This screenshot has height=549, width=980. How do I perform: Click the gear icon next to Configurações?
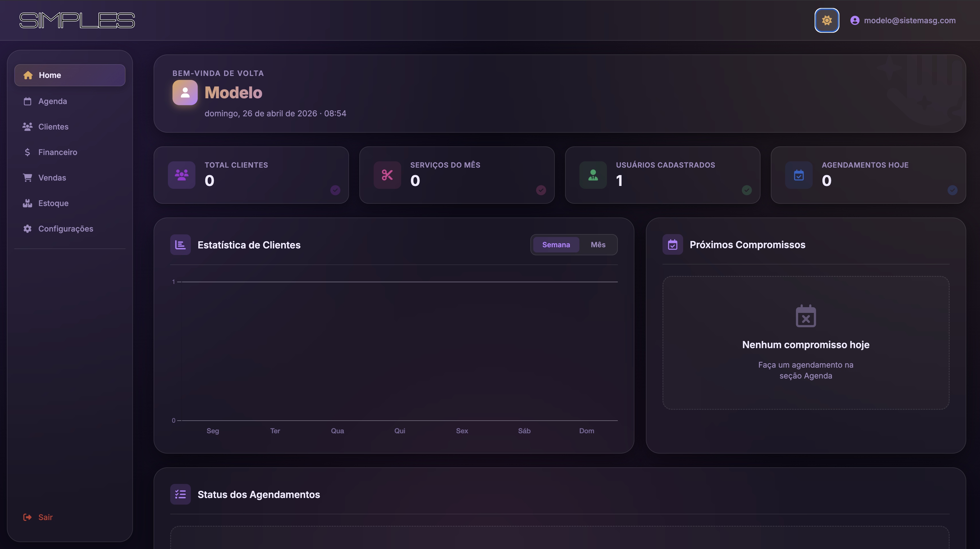(x=28, y=229)
